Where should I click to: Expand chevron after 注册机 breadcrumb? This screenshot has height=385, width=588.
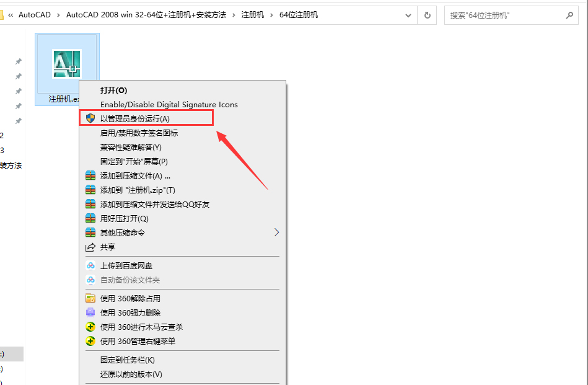(272, 15)
